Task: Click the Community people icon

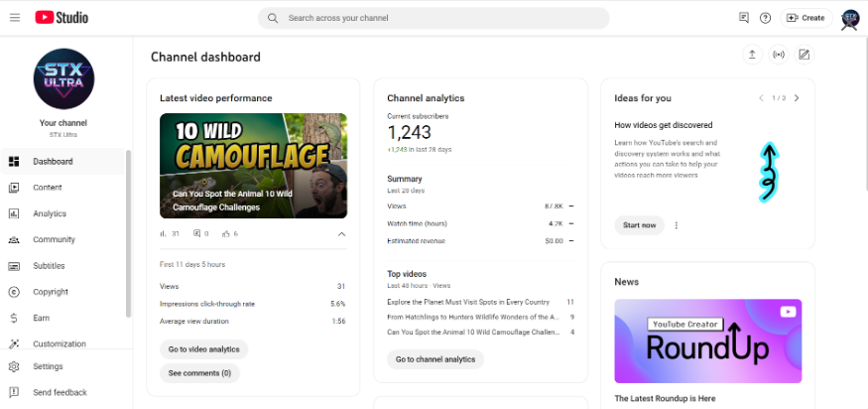Action: (14, 239)
